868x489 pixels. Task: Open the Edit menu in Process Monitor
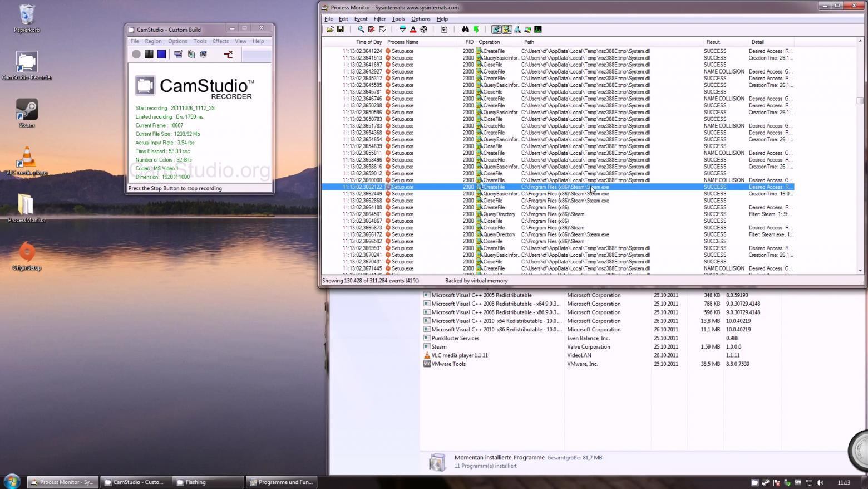coord(343,19)
